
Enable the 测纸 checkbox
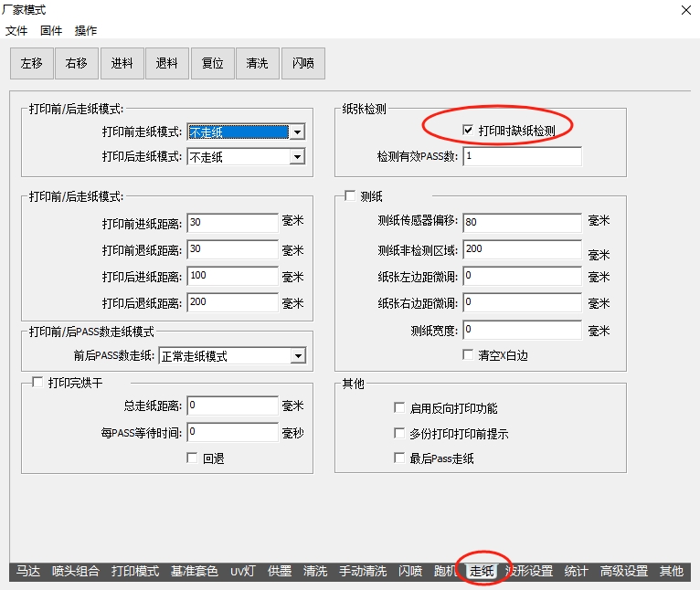click(x=350, y=196)
